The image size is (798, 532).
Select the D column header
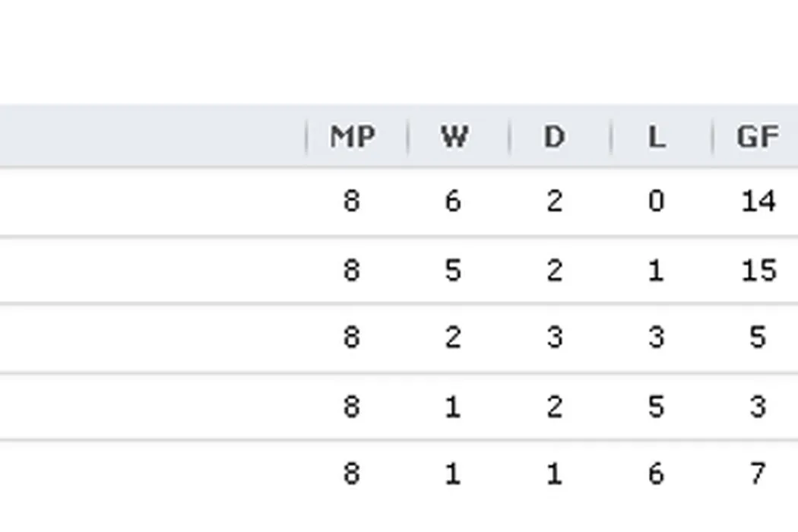(x=555, y=137)
